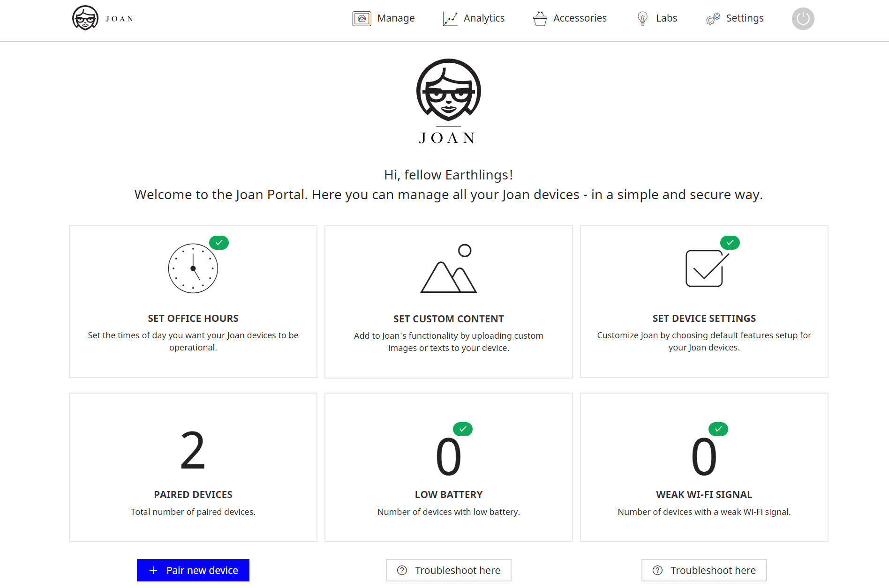Click the Settings gears icon
The width and height of the screenshot is (889, 588).
(713, 19)
